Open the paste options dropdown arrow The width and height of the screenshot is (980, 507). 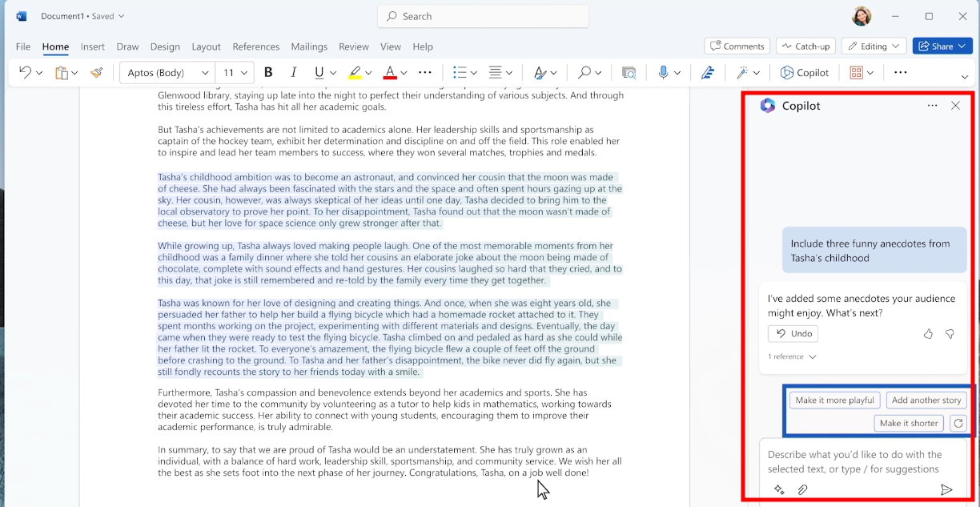pos(74,73)
